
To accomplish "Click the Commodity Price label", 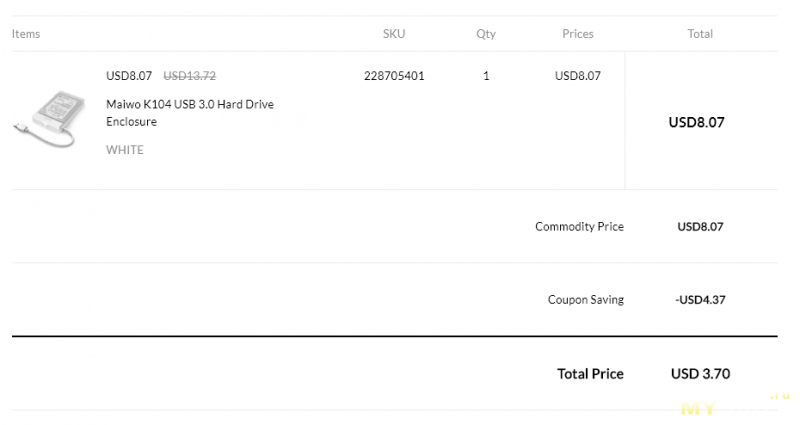I will [579, 227].
